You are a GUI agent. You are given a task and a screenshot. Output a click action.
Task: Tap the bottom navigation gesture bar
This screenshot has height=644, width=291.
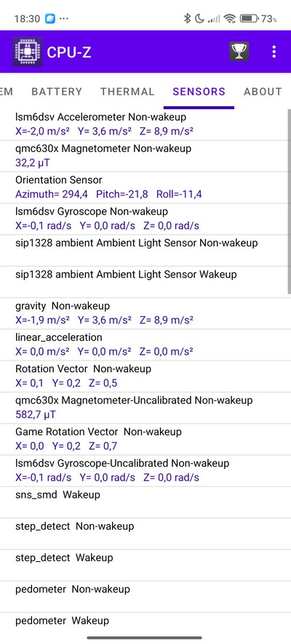coord(145,637)
